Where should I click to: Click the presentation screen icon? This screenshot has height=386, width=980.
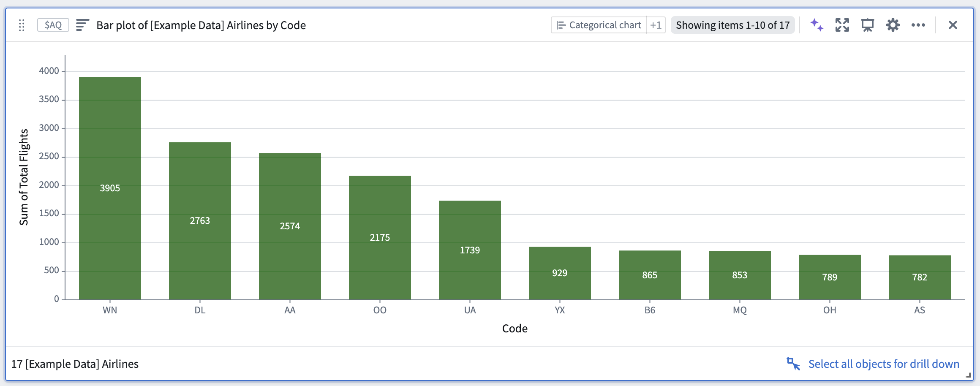pos(868,25)
